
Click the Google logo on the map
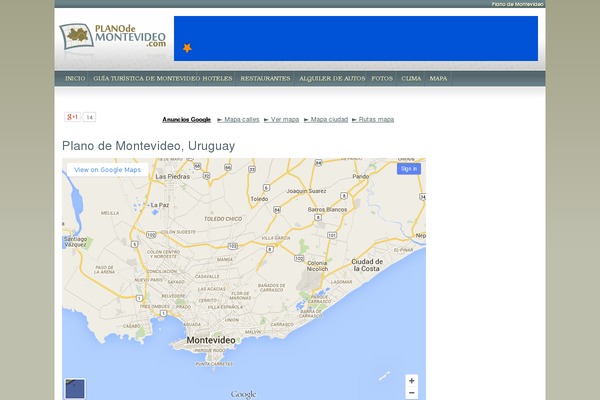[243, 394]
